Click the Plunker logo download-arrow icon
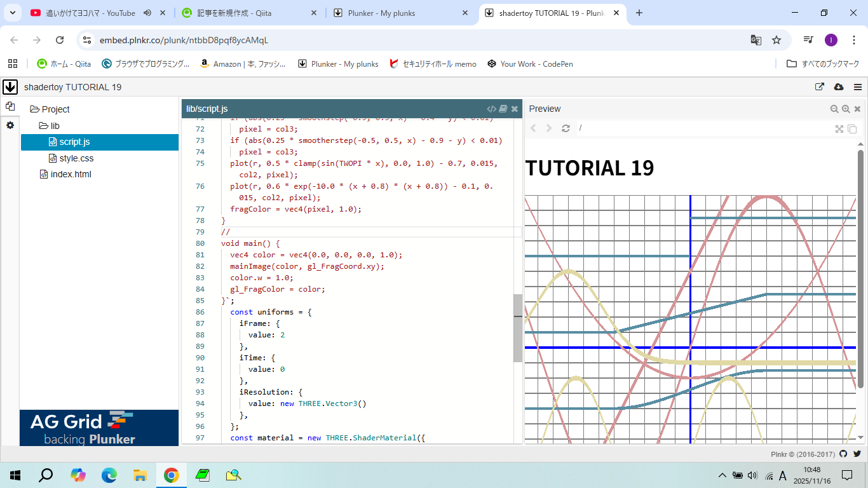The width and height of the screenshot is (868, 488). (x=10, y=87)
